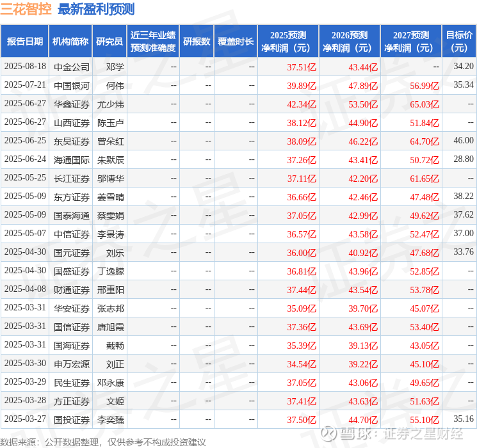Click the 65.03亿 forecast value
This screenshot has height=448, width=477.
click(x=424, y=104)
